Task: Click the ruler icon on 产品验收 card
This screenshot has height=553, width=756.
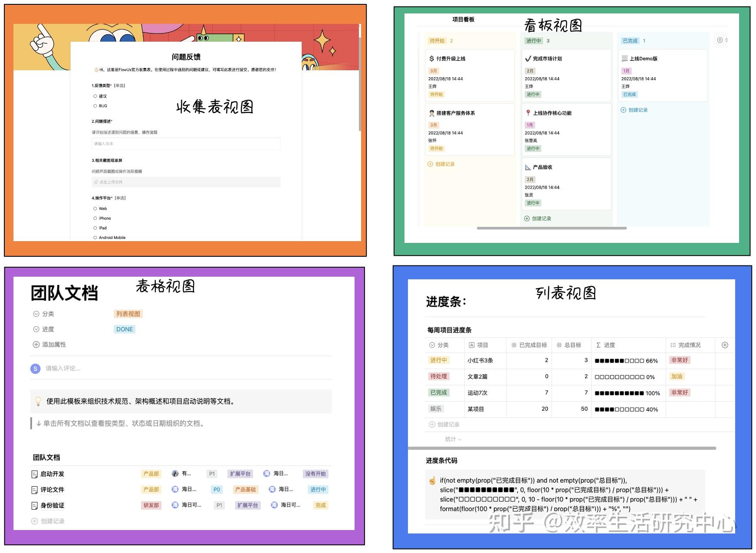Action: (x=528, y=167)
